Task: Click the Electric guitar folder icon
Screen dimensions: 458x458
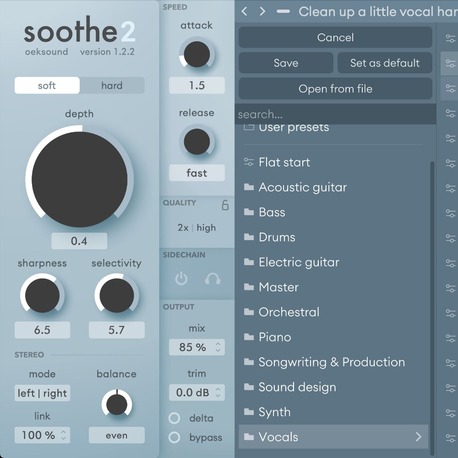Action: click(249, 262)
